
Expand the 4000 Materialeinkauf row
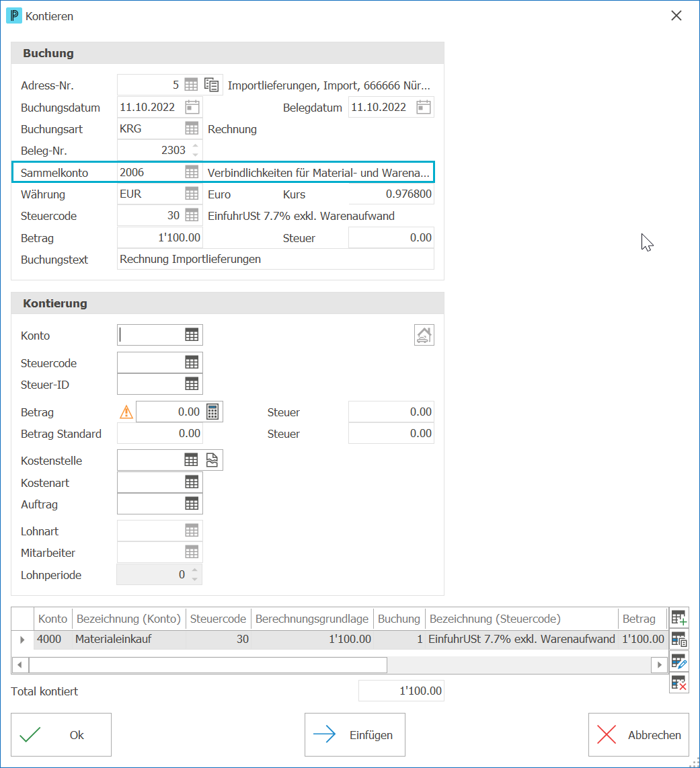(22, 639)
